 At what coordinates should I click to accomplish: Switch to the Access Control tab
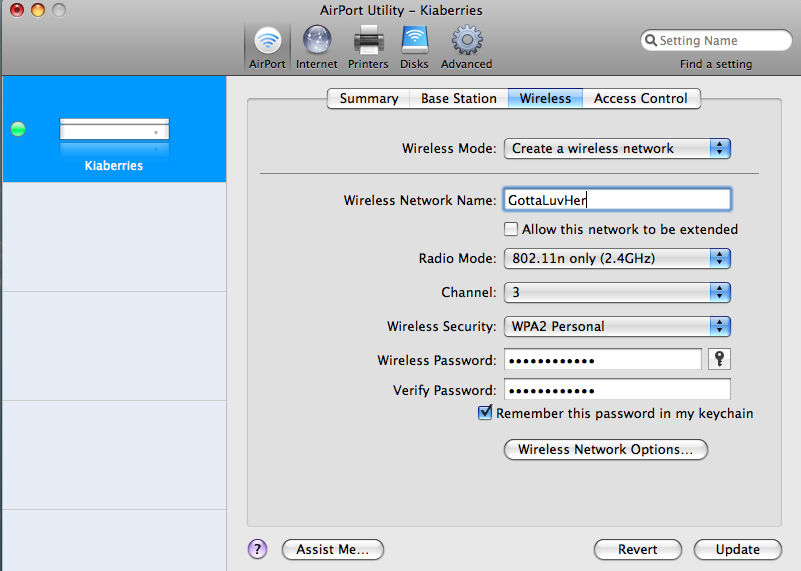click(x=641, y=98)
